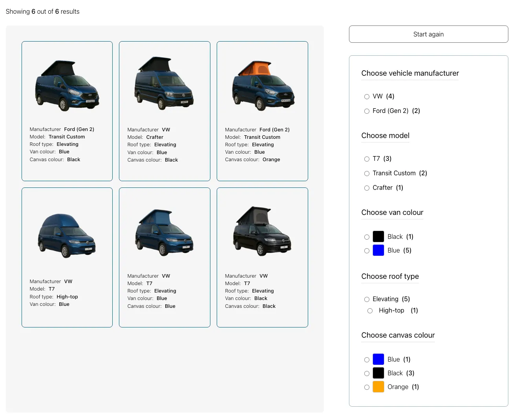Click the black van colour swatch

[x=378, y=236]
